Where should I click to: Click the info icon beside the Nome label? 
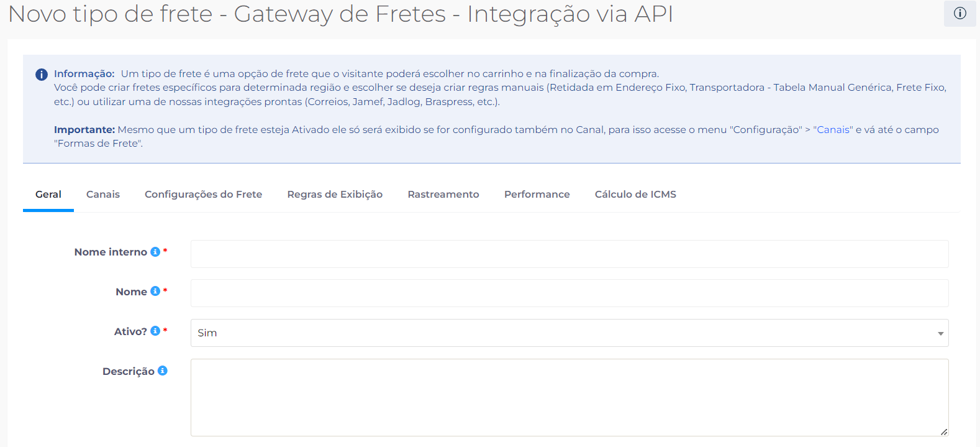[155, 291]
